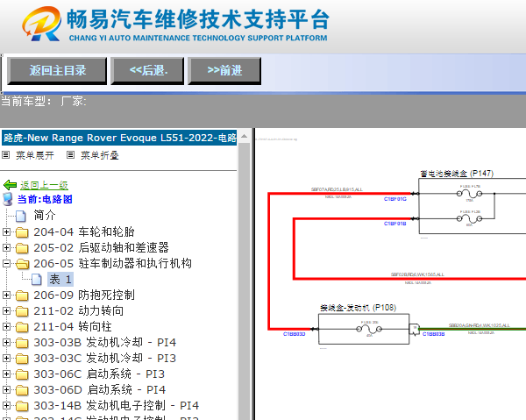Click folder icon of 211-04 转向柱
526x420 pixels.
click(x=22, y=327)
